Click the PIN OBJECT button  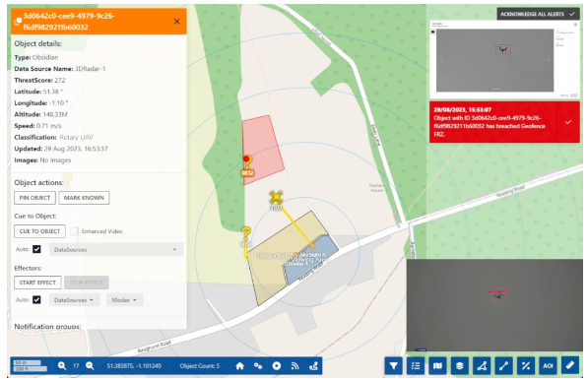tap(34, 198)
